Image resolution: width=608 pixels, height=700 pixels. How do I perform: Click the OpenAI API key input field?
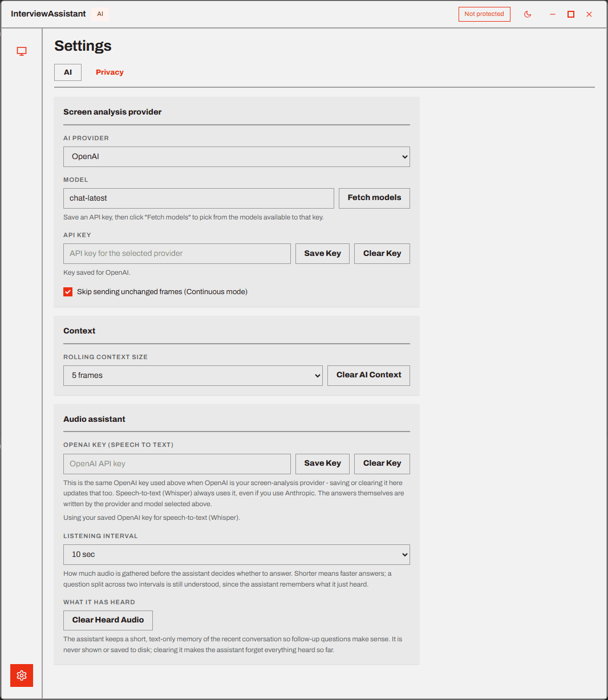tap(177, 464)
